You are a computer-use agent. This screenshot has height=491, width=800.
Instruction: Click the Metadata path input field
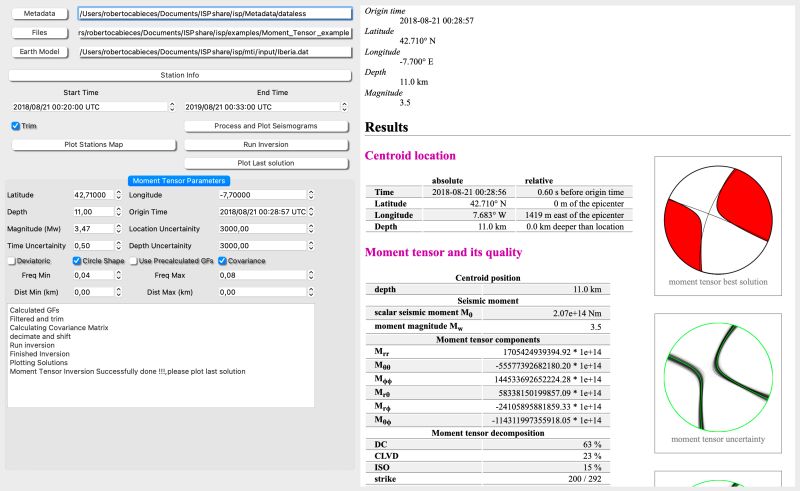coord(215,14)
